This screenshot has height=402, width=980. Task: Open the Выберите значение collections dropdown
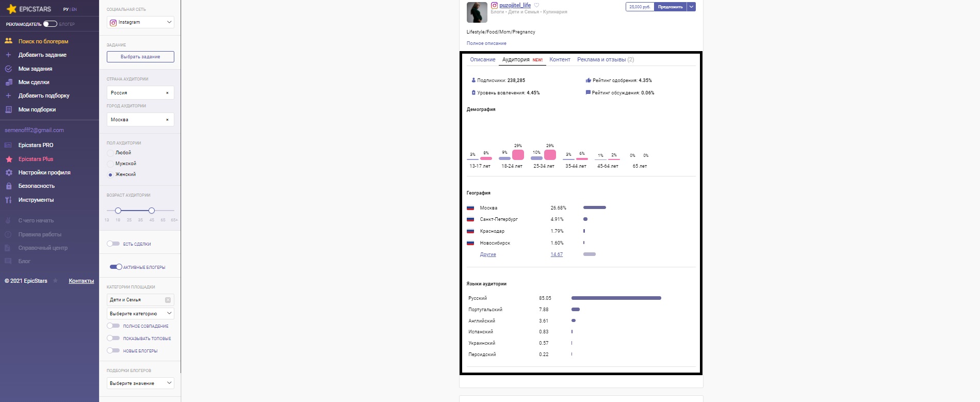(140, 383)
